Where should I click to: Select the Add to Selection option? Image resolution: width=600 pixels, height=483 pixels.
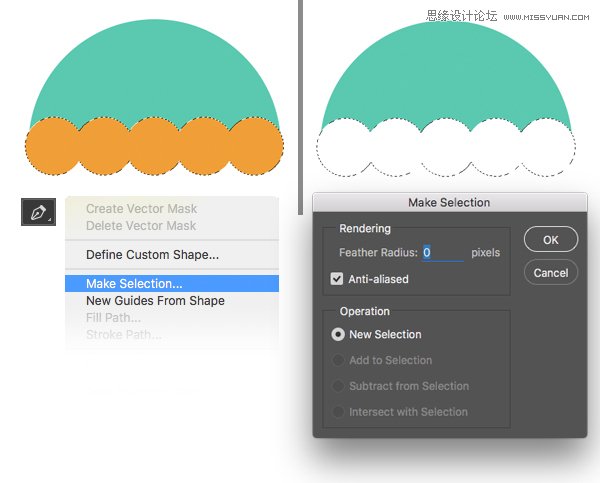pyautogui.click(x=338, y=360)
